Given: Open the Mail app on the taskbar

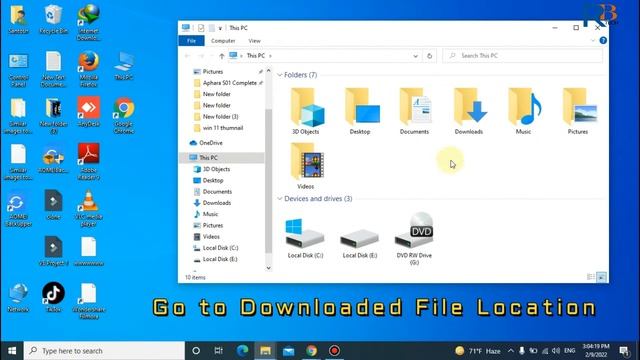Looking at the screenshot, I should click(x=289, y=351).
